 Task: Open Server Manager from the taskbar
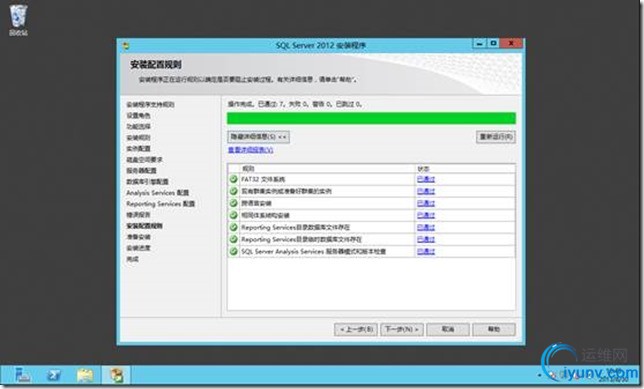click(x=23, y=375)
